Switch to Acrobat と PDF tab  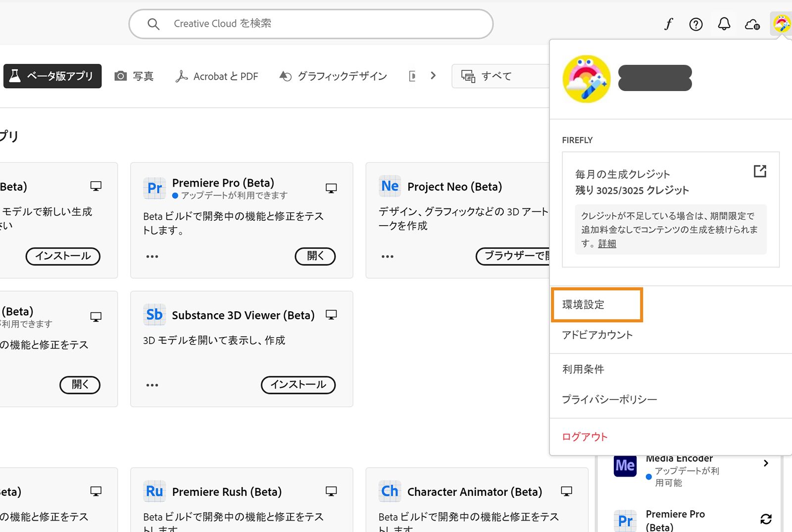(217, 76)
